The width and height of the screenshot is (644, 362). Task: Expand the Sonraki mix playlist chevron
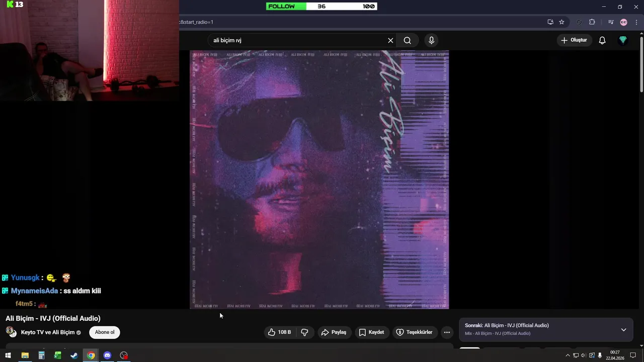coord(623,330)
